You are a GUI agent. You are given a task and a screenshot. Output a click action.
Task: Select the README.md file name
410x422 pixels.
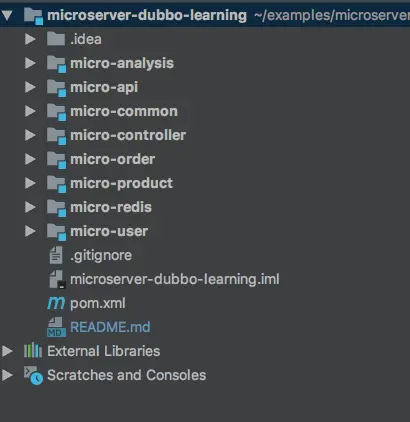click(x=110, y=327)
